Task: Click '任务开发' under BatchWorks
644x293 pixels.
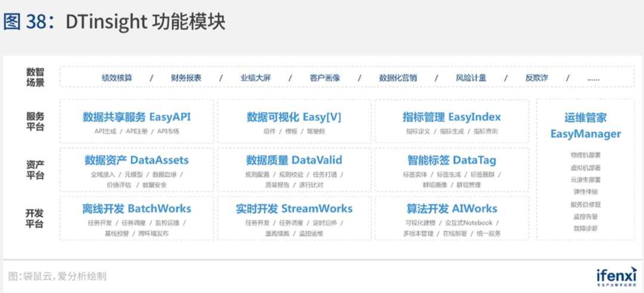Action: pyautogui.click(x=100, y=223)
